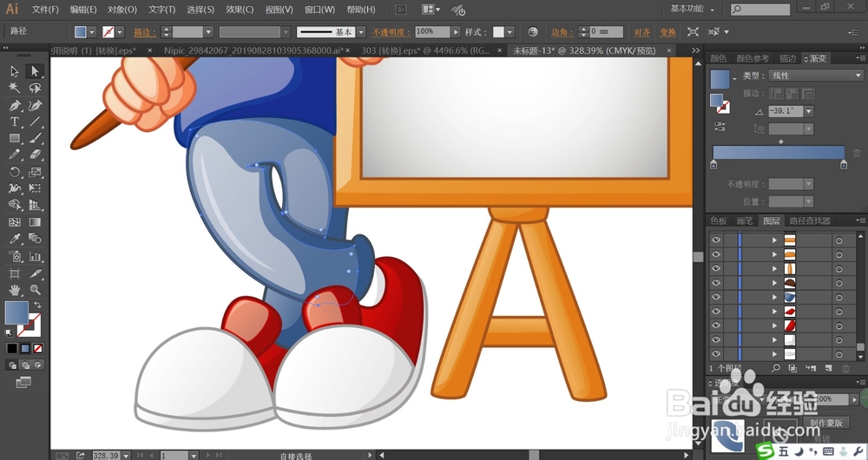This screenshot has width=868, height=460.
Task: Select the Line Segment tool
Action: pyautogui.click(x=35, y=122)
